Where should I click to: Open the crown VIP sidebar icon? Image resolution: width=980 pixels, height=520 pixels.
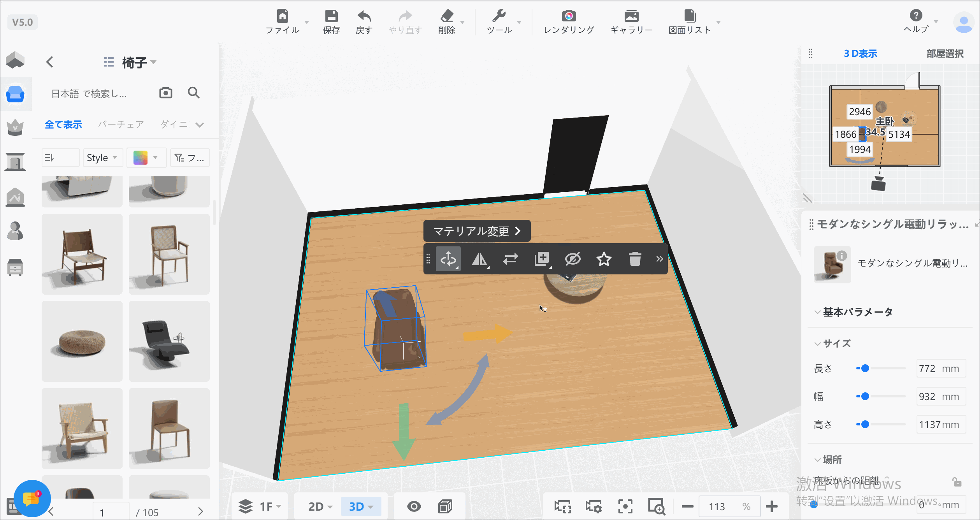point(15,127)
